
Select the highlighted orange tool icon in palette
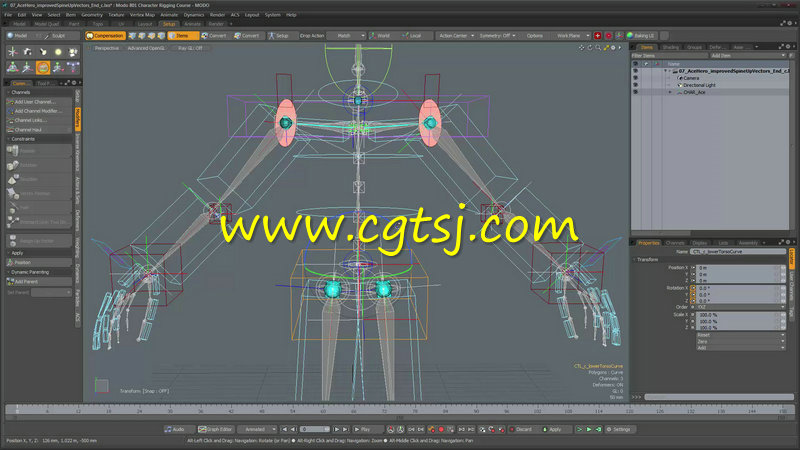coord(43,67)
